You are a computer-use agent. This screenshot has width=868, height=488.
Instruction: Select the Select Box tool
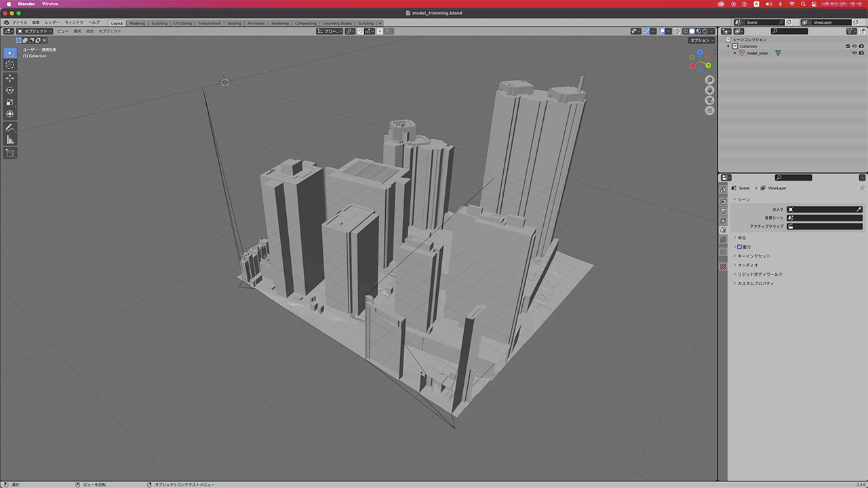(10, 53)
